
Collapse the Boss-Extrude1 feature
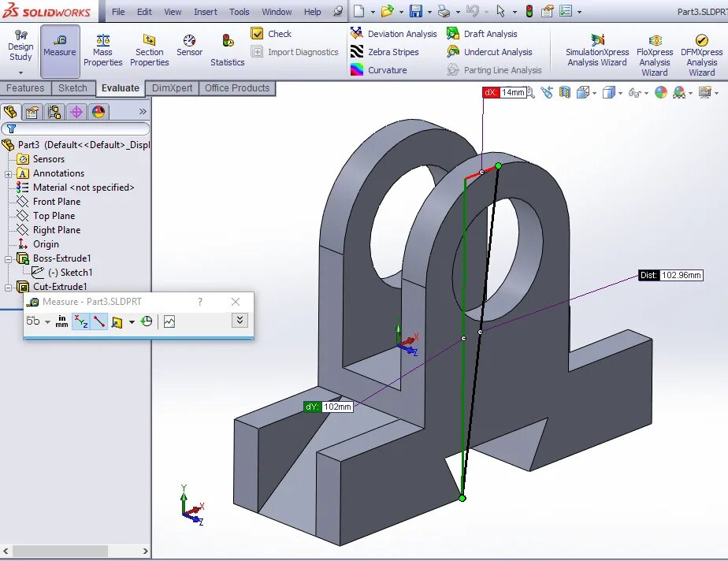point(8,259)
